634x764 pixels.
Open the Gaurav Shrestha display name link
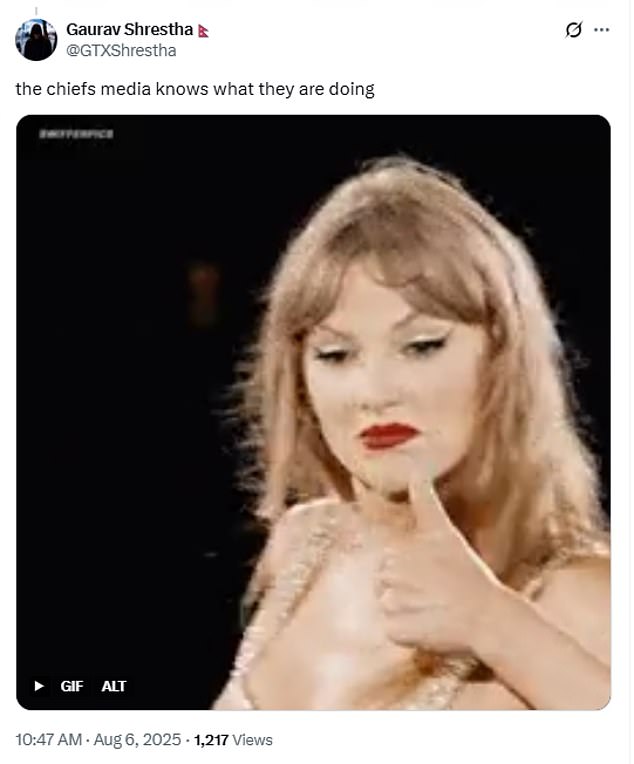130,30
